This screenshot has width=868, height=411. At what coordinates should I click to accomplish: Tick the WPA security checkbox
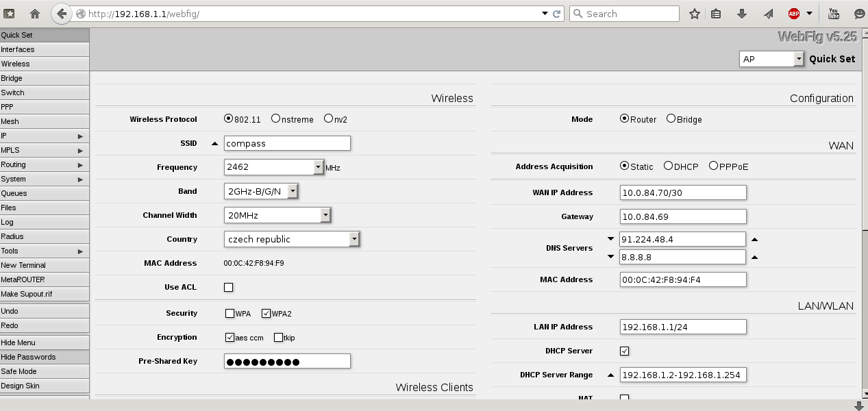pyautogui.click(x=230, y=314)
